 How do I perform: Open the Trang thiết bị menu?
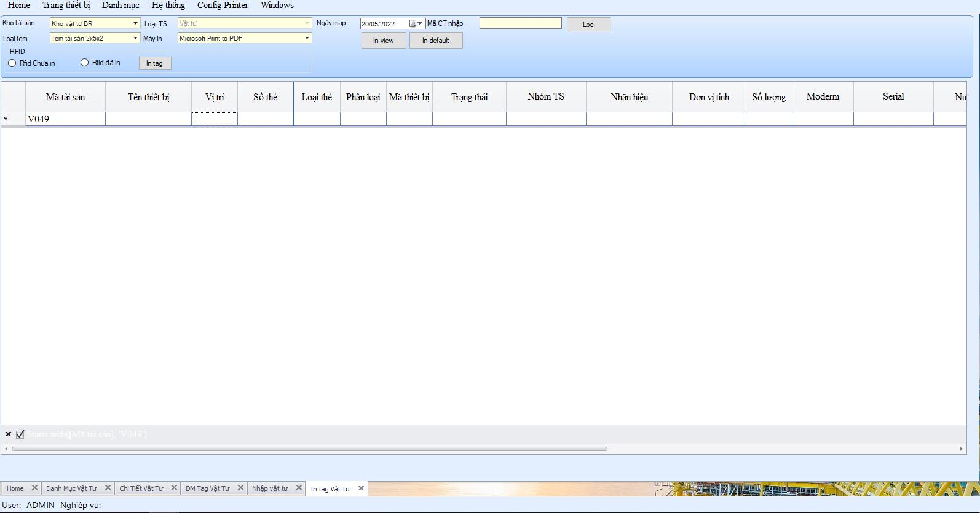click(66, 5)
